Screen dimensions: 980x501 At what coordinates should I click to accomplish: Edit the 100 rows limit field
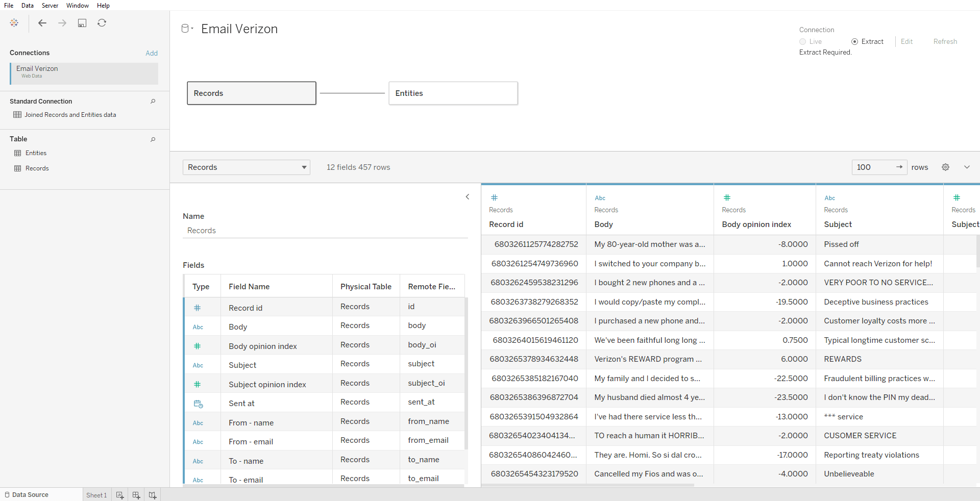tap(875, 167)
